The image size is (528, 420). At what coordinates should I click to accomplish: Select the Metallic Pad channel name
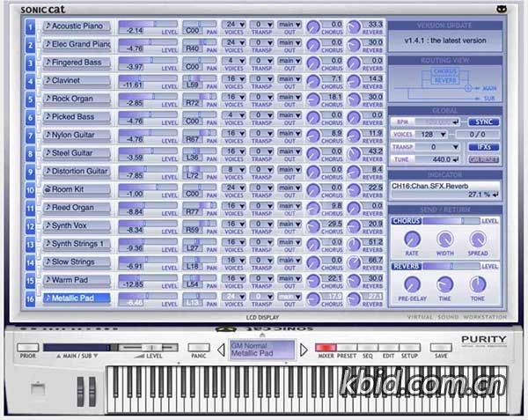[77, 298]
